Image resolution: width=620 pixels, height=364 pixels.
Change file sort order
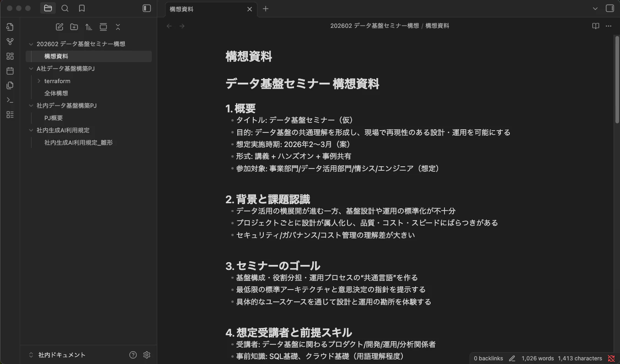pos(89,27)
